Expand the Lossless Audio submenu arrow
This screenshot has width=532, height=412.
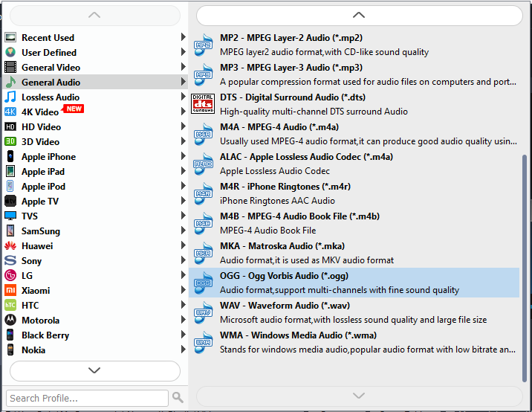[184, 97]
